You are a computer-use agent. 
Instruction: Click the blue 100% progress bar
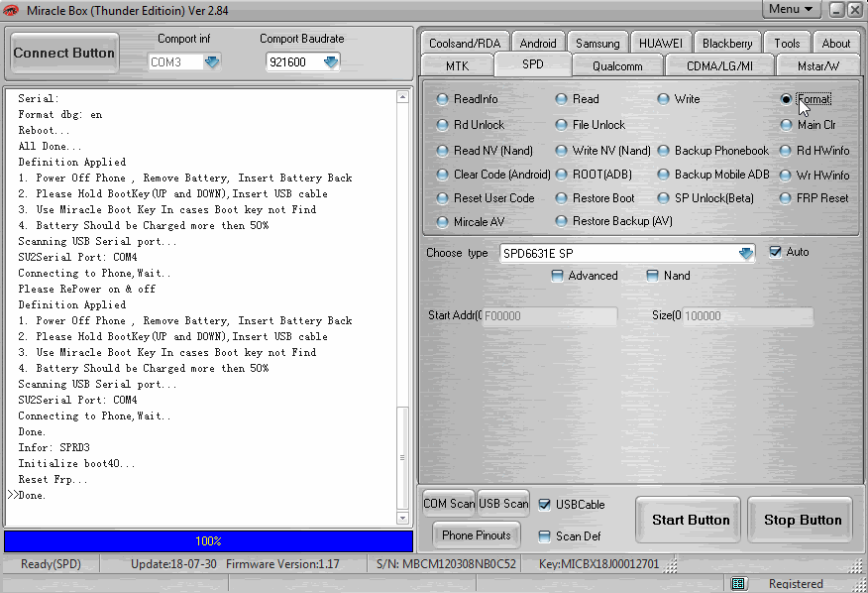pyautogui.click(x=208, y=540)
